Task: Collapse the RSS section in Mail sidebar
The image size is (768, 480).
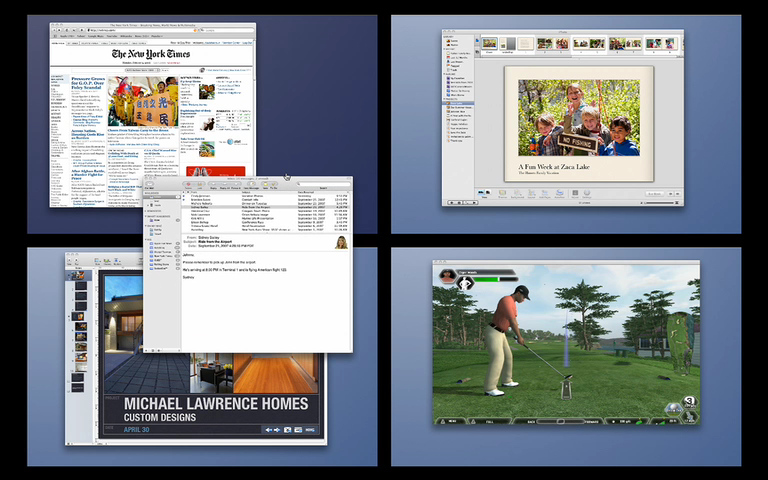Action: (145, 240)
